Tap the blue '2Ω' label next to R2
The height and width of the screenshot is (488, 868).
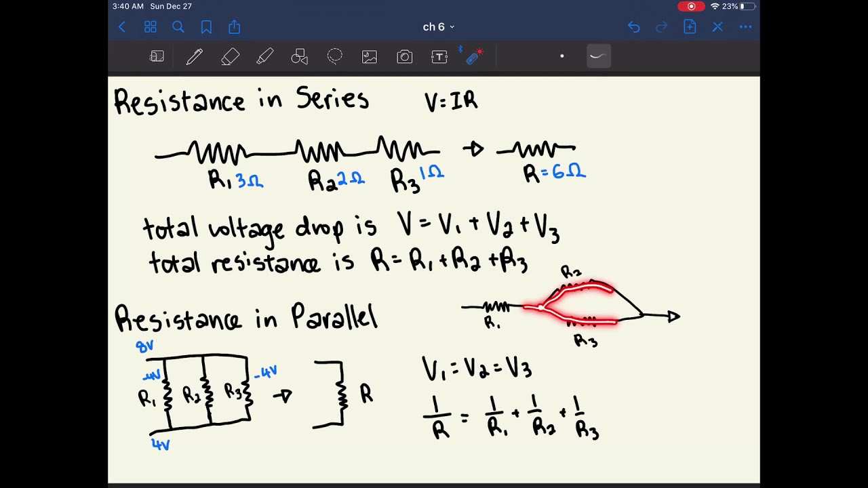click(x=351, y=179)
